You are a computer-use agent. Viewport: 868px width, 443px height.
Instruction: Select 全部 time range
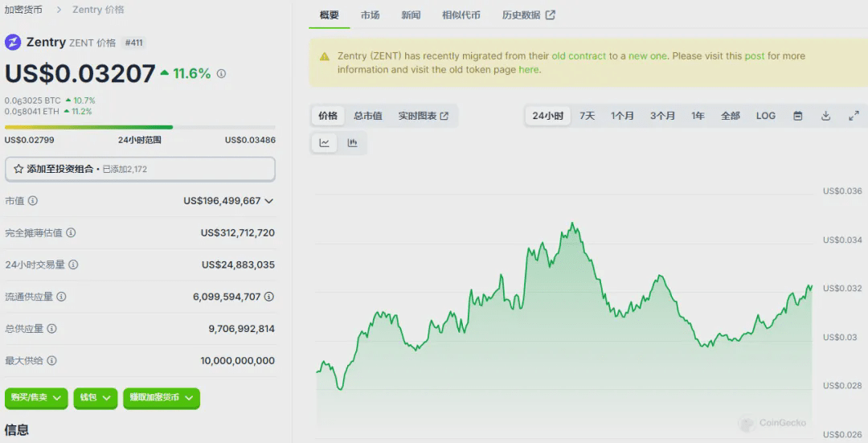click(x=731, y=116)
